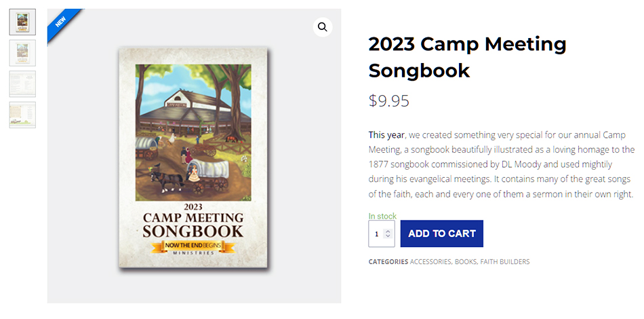Open the Accessories category link
Viewport: 644px width, 319px height.
(430, 262)
